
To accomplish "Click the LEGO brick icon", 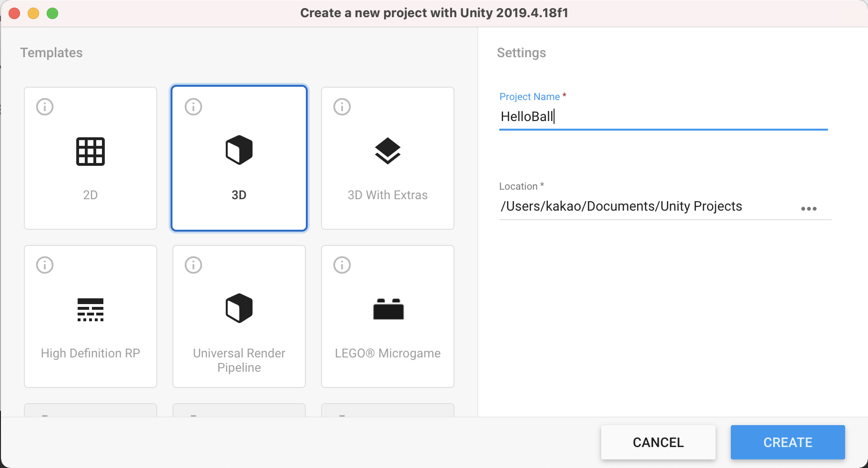I will pyautogui.click(x=388, y=309).
